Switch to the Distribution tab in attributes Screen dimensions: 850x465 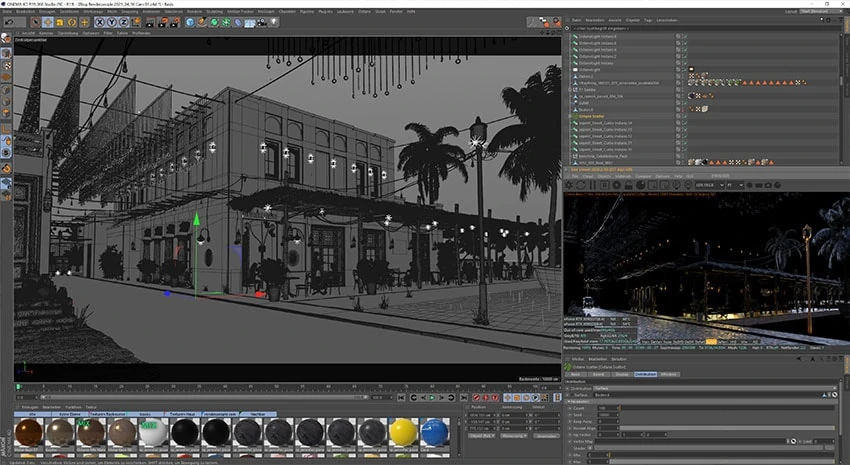point(645,374)
